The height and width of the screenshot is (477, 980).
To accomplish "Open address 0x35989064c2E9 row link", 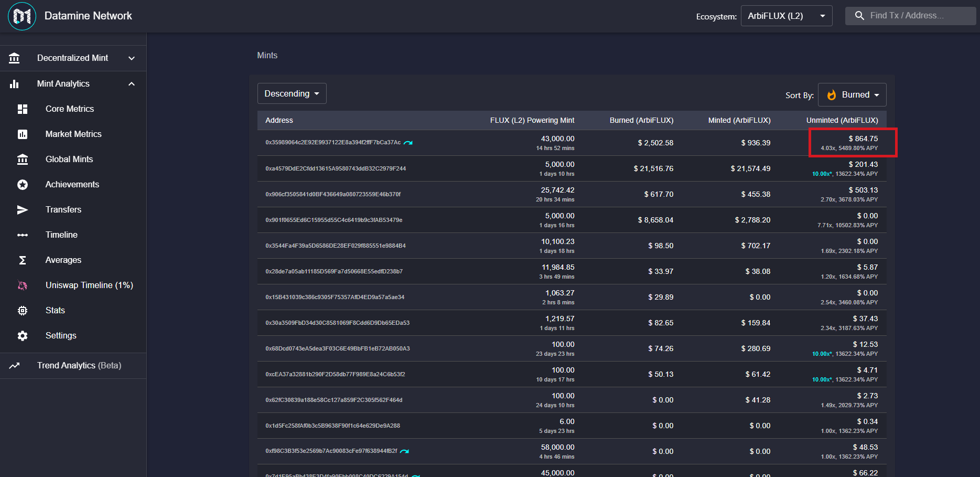I will click(x=333, y=143).
